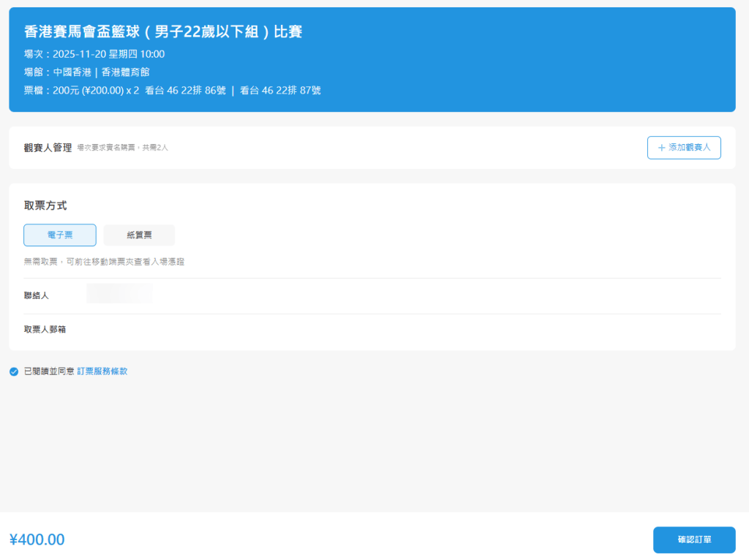This screenshot has height=560, width=749.
Task: Click the session date 2025-11-20 line
Action: (94, 54)
